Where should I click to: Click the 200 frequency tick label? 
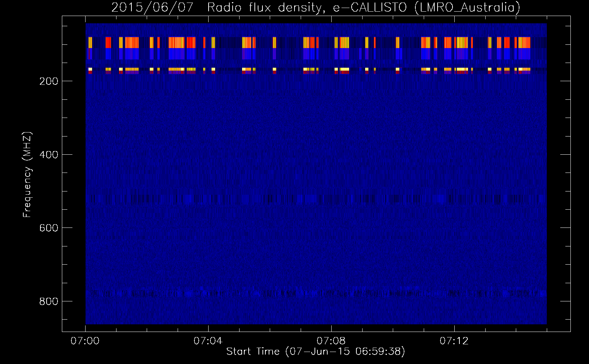(x=48, y=81)
